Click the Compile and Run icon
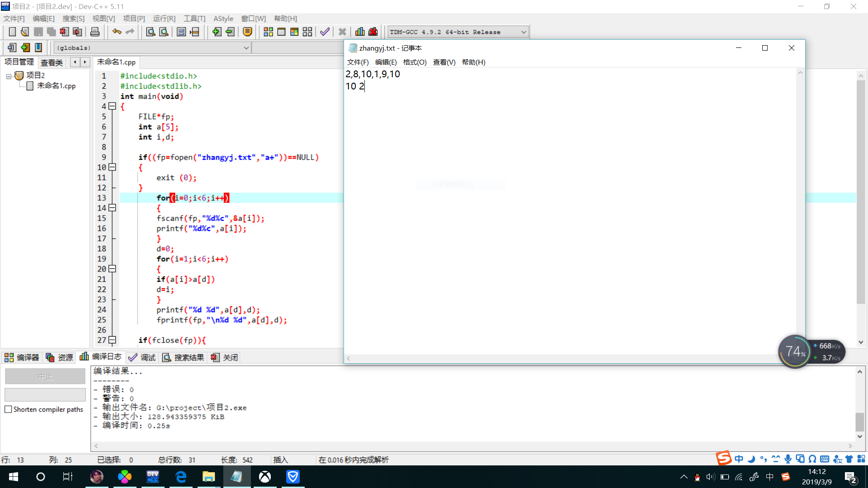Screen dimensions: 868x488 294,32
